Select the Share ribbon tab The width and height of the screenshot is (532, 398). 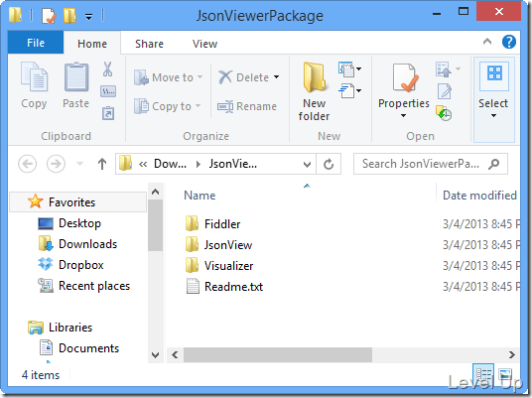149,44
